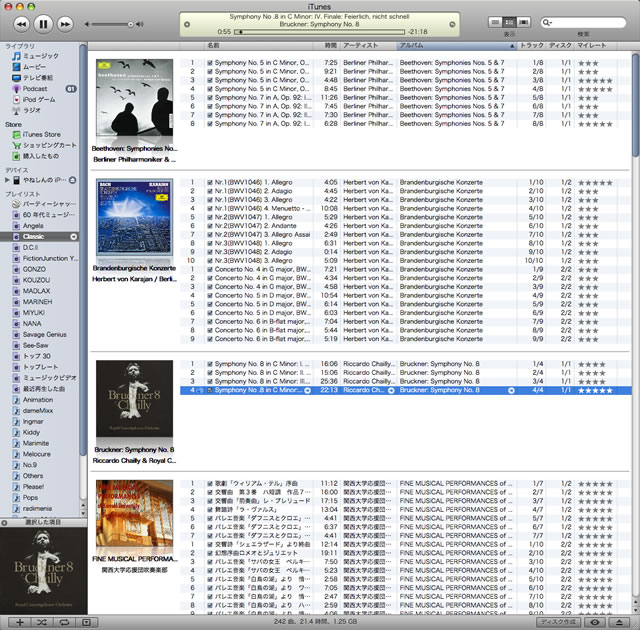Select the Savage Genius playlist

point(40,335)
